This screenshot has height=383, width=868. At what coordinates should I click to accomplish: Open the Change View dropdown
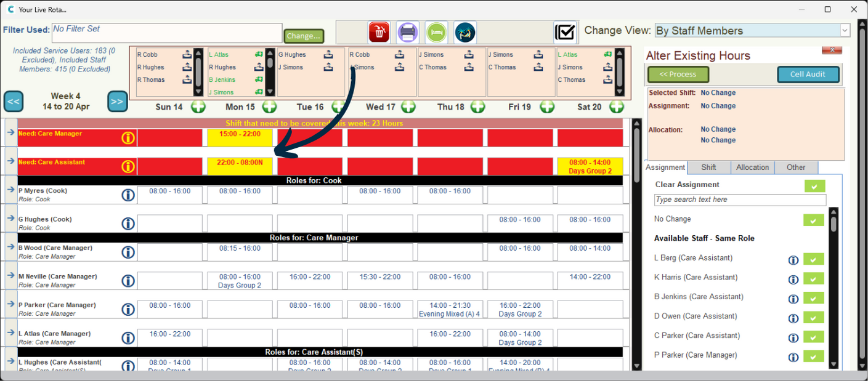(845, 30)
